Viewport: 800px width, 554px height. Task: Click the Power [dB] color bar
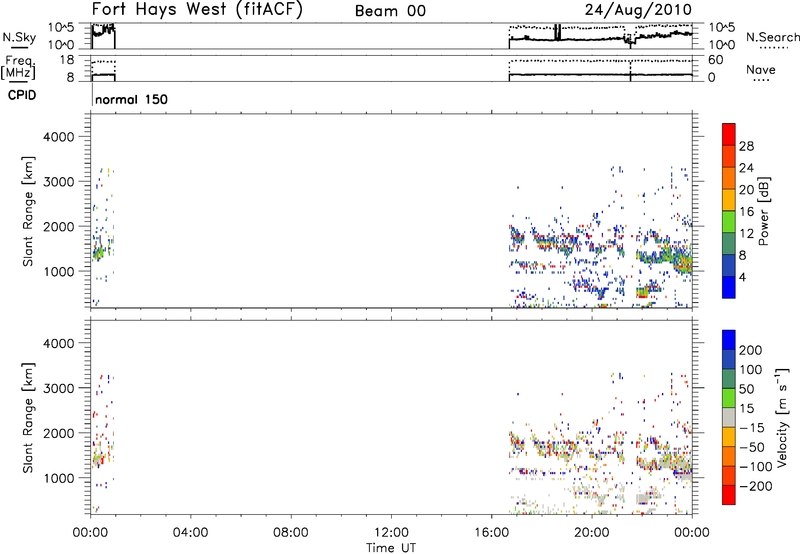tap(729, 211)
